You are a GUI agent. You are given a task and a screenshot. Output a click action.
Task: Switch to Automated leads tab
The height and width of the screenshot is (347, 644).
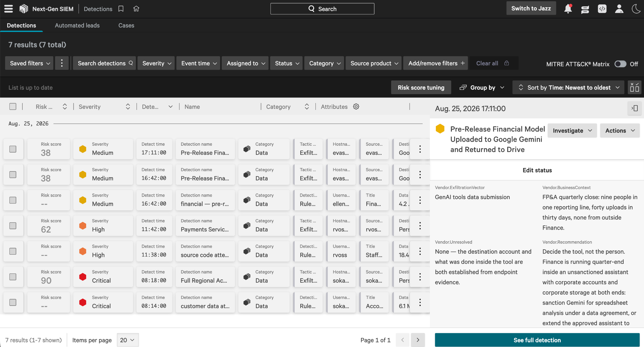[77, 25]
